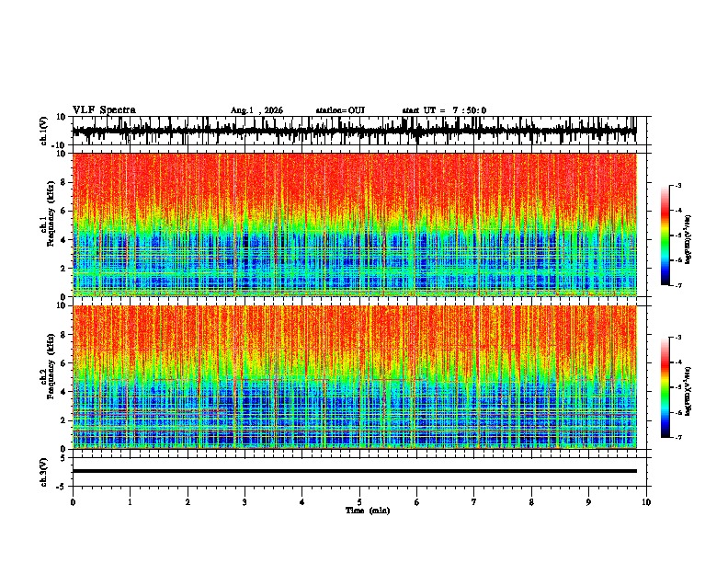Click the "ch.1(V)" waveform axis label
Image resolution: width=728 pixels, height=563 pixels.
tap(44, 131)
